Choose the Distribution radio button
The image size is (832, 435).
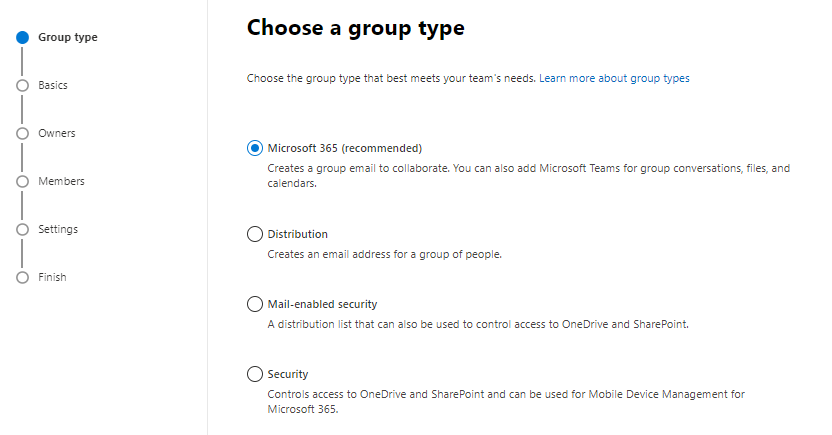coord(254,234)
